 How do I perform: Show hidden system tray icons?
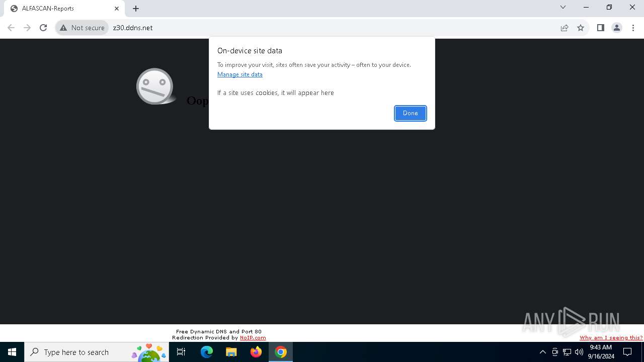coord(542,352)
